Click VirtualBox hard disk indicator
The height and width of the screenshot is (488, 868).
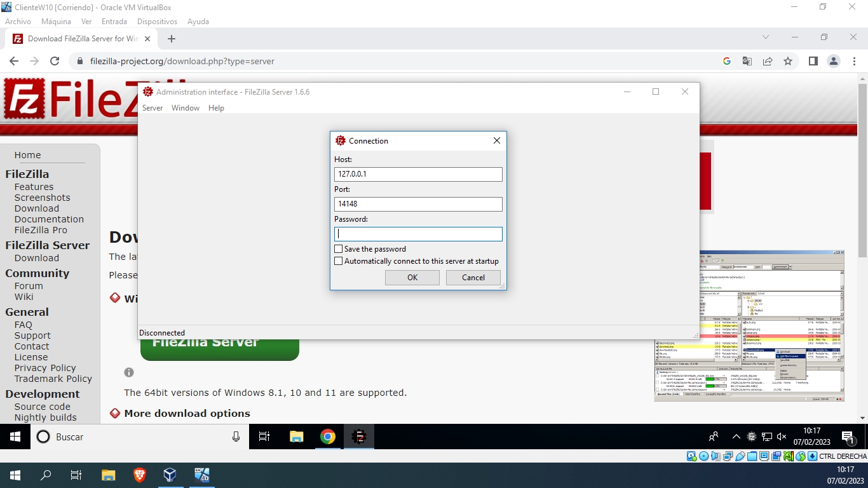coord(691,456)
